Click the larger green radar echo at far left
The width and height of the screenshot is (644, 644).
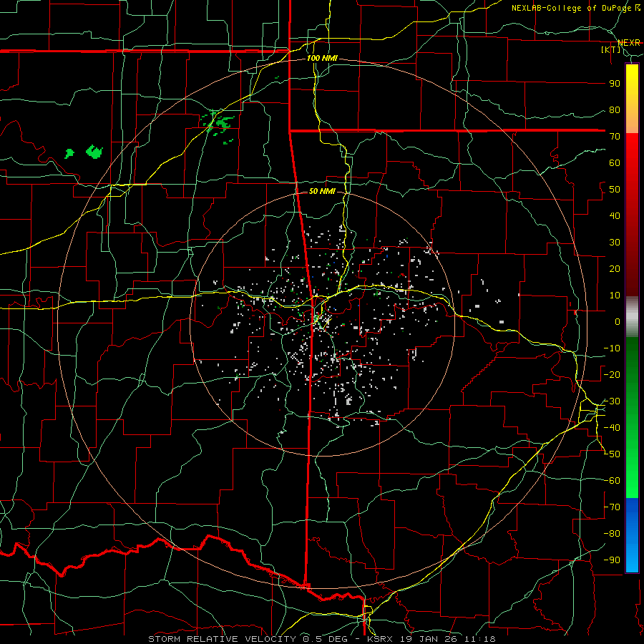[94, 152]
